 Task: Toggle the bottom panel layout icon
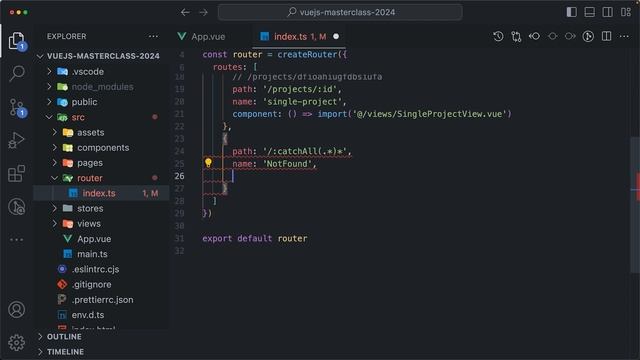point(589,12)
